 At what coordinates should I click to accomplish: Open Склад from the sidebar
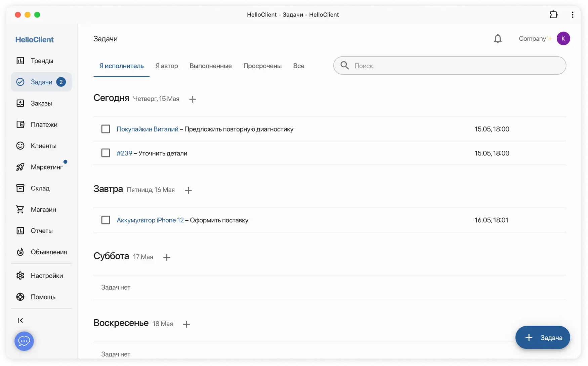(x=40, y=188)
